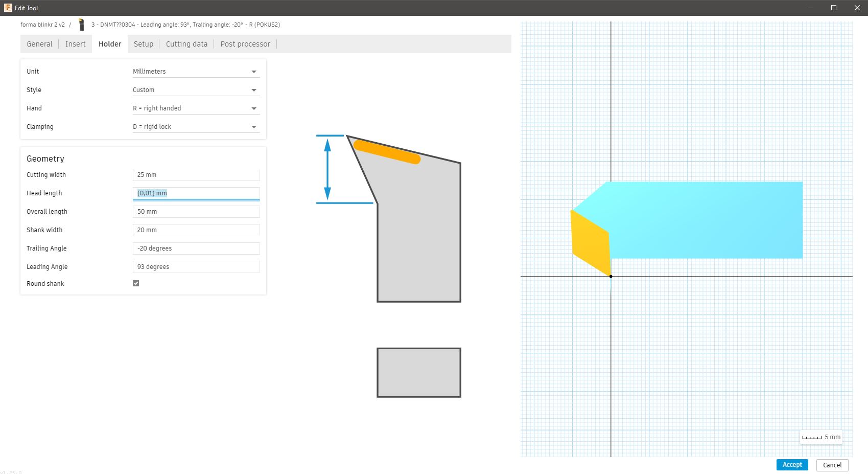Click the yellow insert in tool preview
The width and height of the screenshot is (868, 474).
(591, 243)
